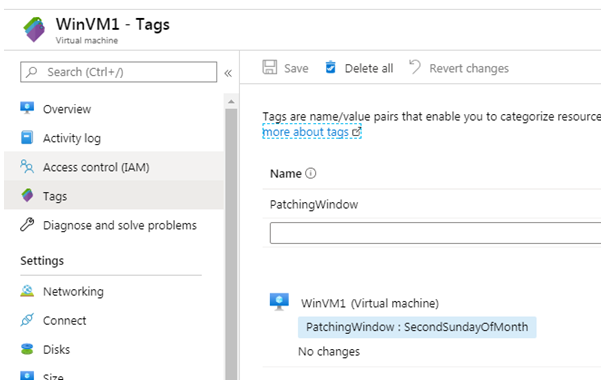Click the Access control people icon
The width and height of the screenshot is (616, 383).
tap(27, 167)
